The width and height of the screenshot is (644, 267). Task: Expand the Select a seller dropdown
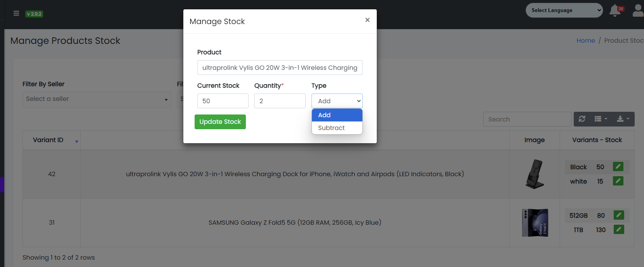(97, 99)
